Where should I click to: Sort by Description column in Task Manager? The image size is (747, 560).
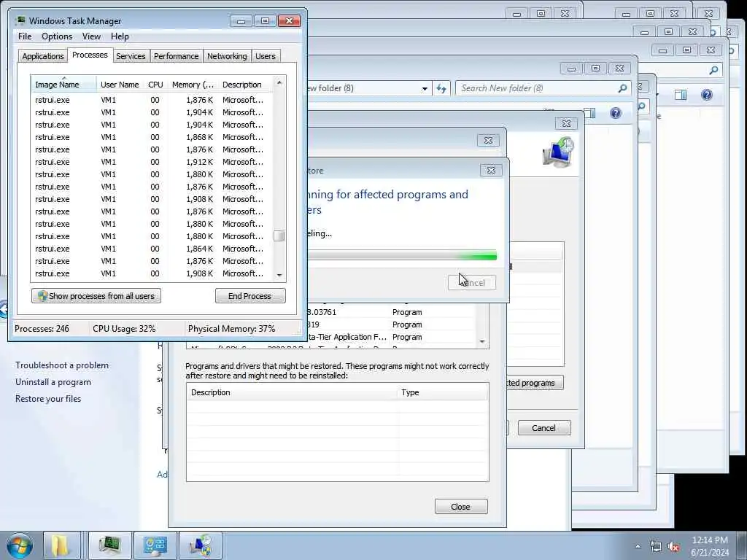[x=245, y=85]
